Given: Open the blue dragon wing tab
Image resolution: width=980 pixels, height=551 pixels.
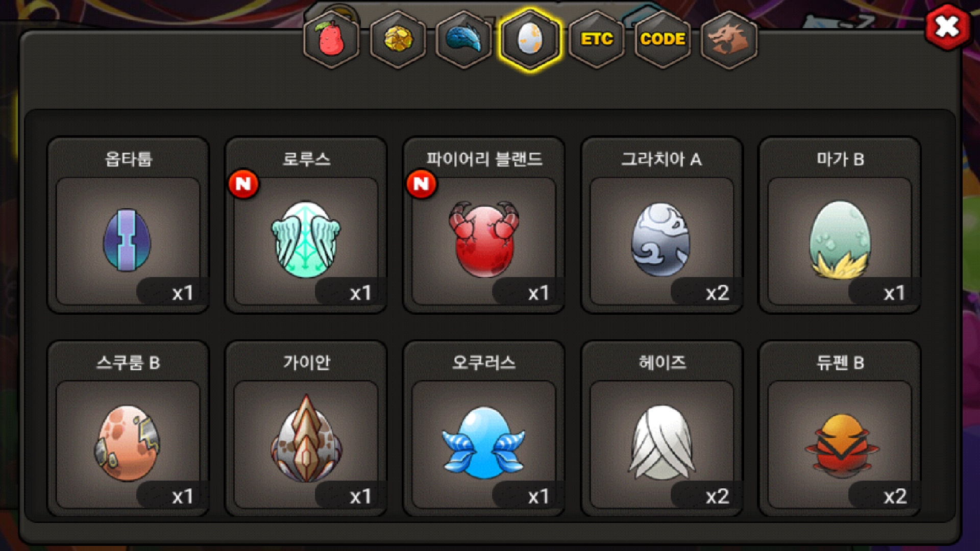Looking at the screenshot, I should [463, 39].
